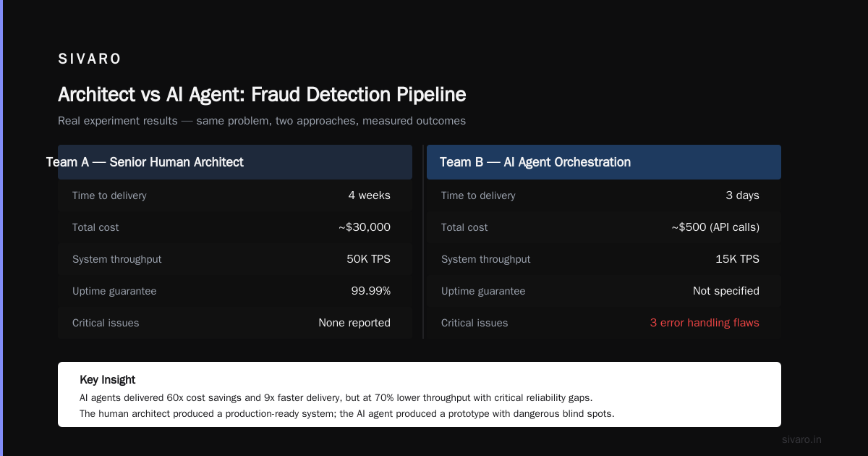This screenshot has height=456, width=868.
Task: Click the sentence about 60x cost savings
Action: (336, 398)
